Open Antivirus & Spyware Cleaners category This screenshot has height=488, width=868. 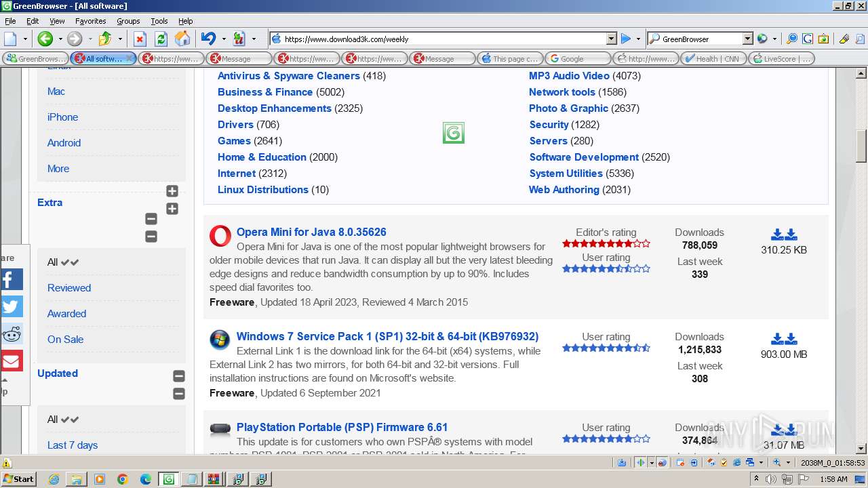coord(288,76)
